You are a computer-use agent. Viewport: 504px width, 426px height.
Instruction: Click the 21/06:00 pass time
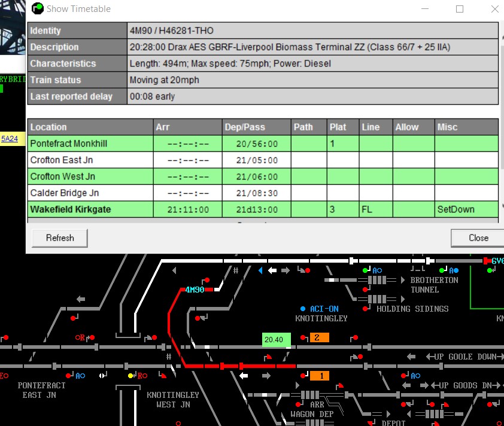[257, 177]
